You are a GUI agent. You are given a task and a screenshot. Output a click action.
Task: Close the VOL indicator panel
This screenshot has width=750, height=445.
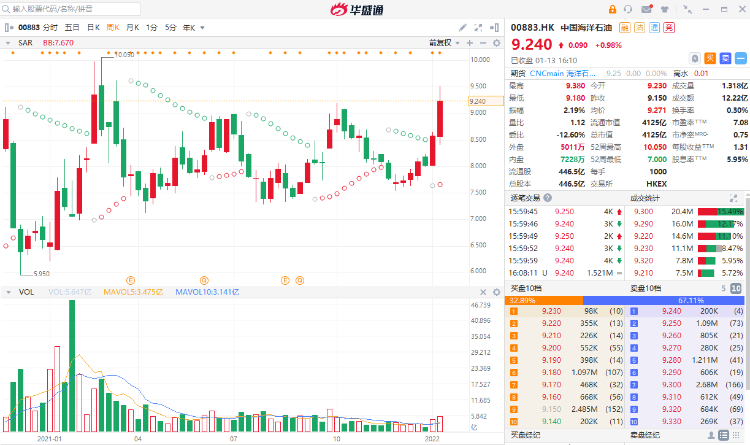click(483, 292)
